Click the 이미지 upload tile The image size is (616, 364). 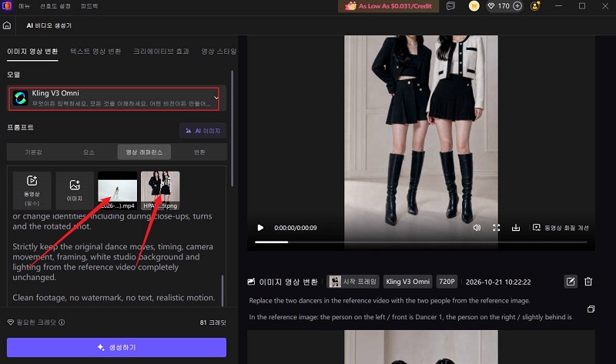coord(75,190)
